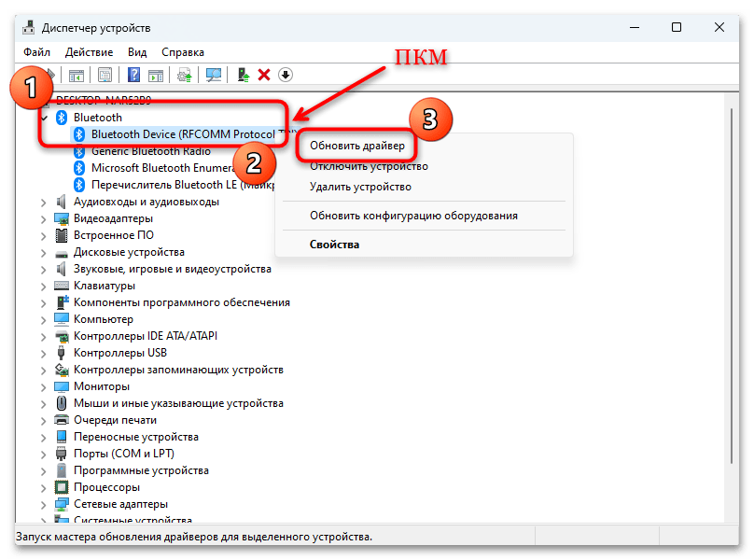Toggle the Show/Hide Action Pane toolbar icon
The height and width of the screenshot is (560, 754).
(156, 75)
